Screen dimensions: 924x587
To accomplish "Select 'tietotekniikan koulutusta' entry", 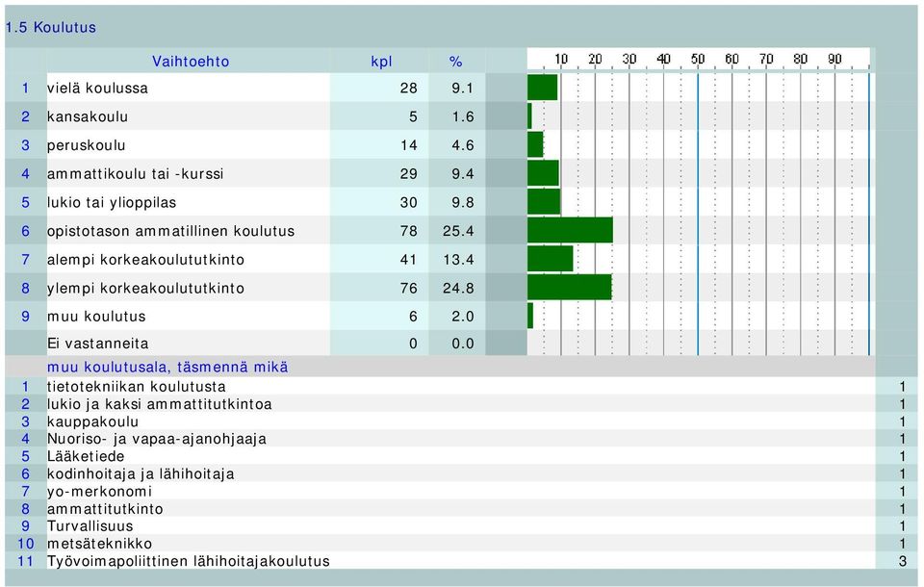I will click(x=136, y=387).
